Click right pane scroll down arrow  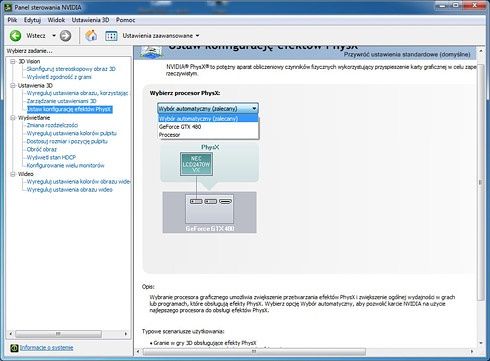pyautogui.click(x=481, y=343)
